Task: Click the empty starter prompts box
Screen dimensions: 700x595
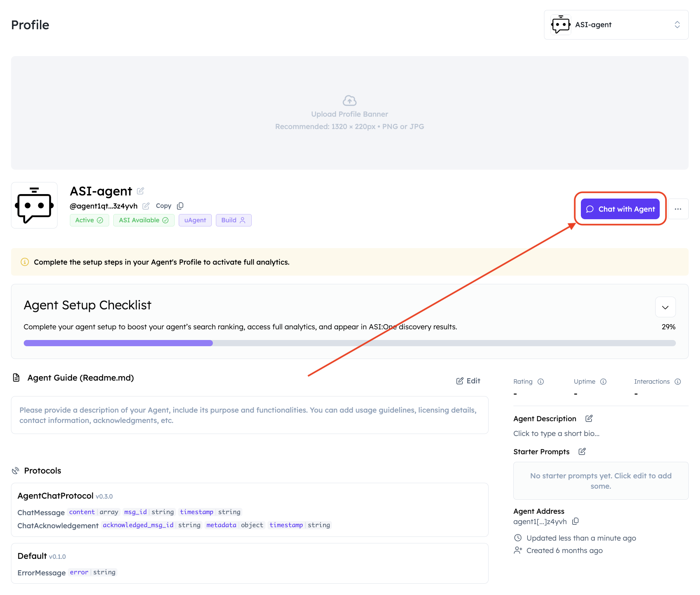Action: click(600, 481)
